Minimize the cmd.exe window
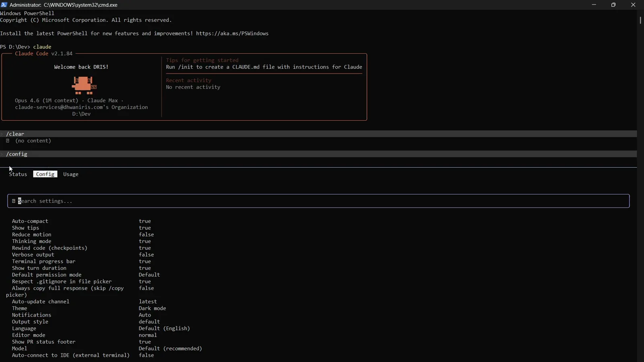This screenshot has height=362, width=644. point(594,5)
